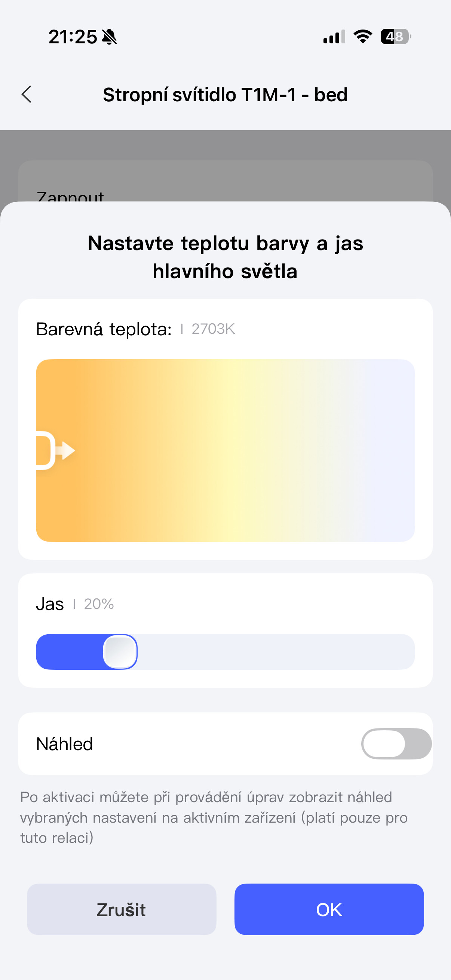Go back using the header chevron
Viewport: 451px width, 980px height.
27,94
